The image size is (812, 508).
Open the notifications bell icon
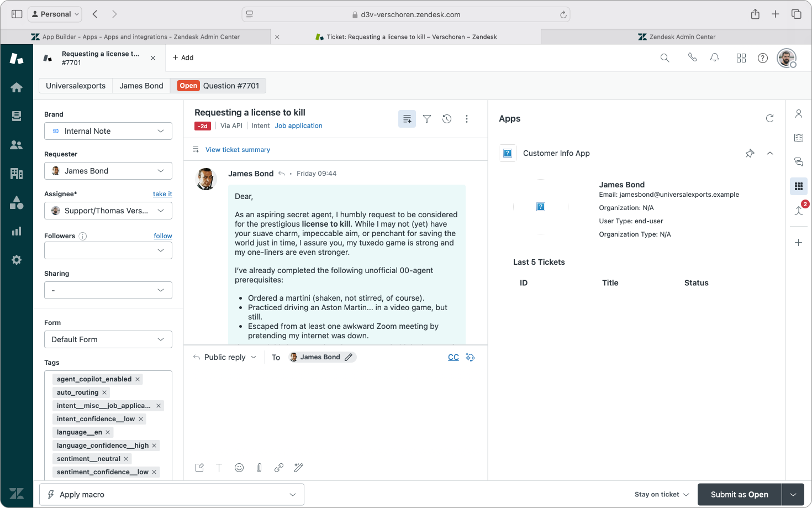pyautogui.click(x=715, y=57)
